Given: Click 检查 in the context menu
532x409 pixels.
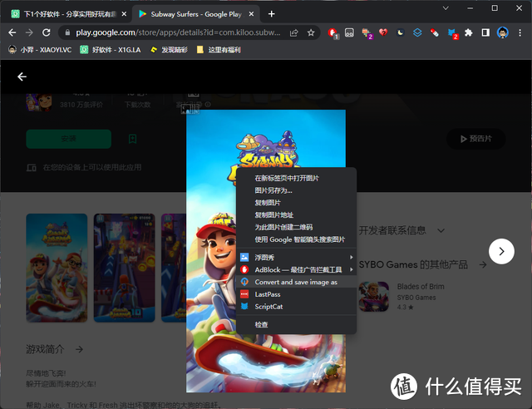Looking at the screenshot, I should click(x=262, y=324).
